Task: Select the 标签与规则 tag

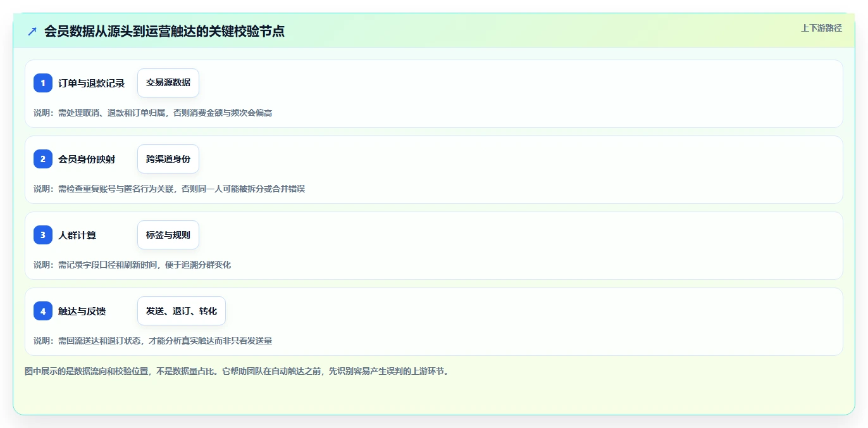Action: 168,235
